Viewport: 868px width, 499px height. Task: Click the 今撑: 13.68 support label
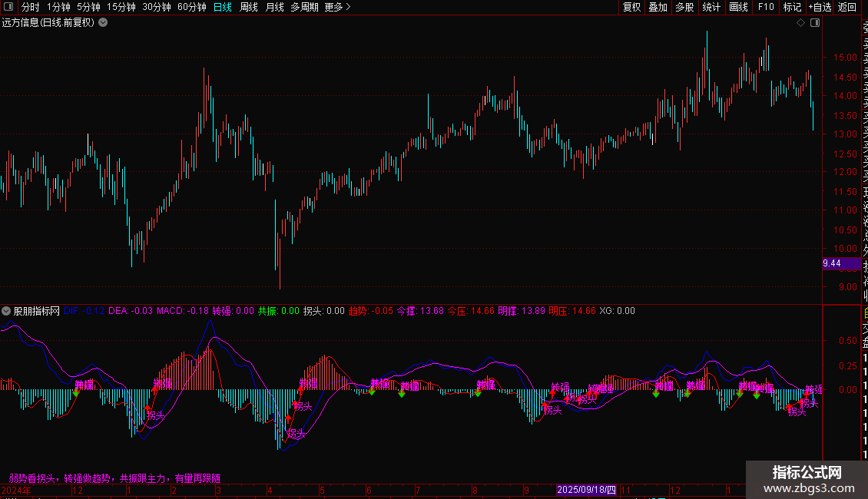point(420,311)
